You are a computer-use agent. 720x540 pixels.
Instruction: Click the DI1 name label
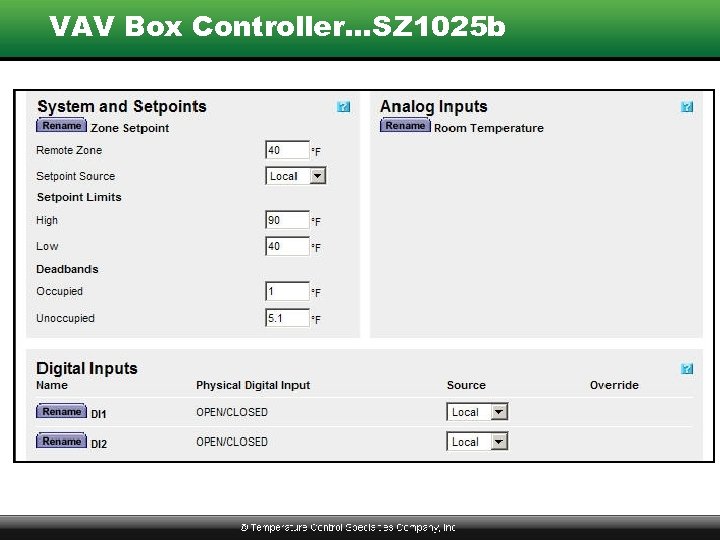coord(99,414)
